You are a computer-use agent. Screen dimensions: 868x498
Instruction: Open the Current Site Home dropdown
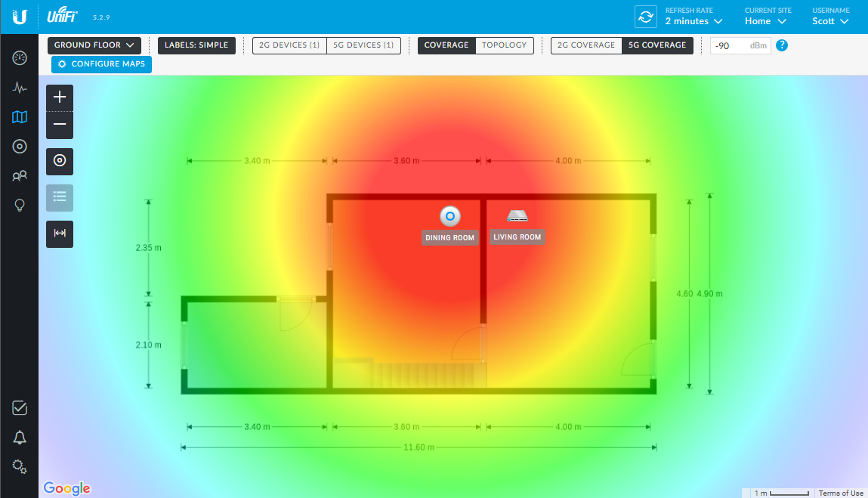(765, 21)
